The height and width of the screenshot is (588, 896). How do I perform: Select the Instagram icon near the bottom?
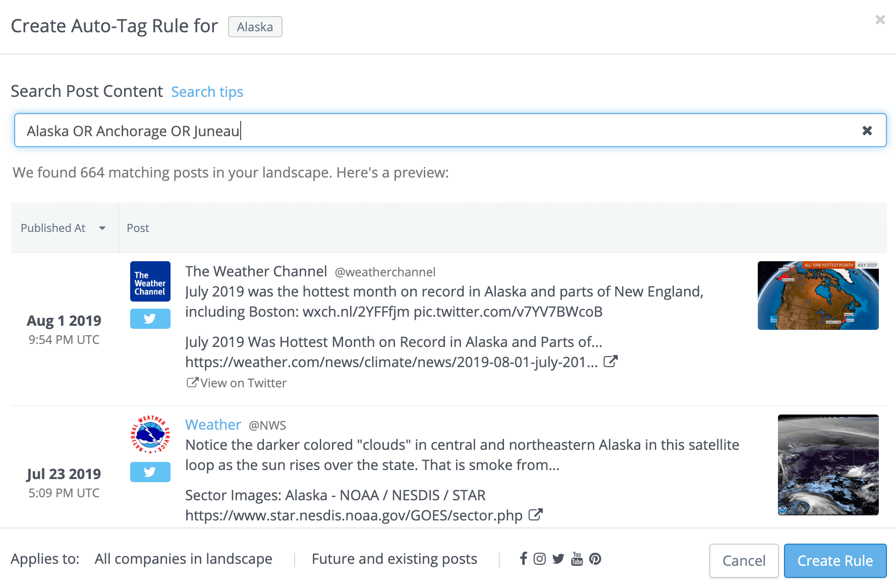[x=540, y=559]
